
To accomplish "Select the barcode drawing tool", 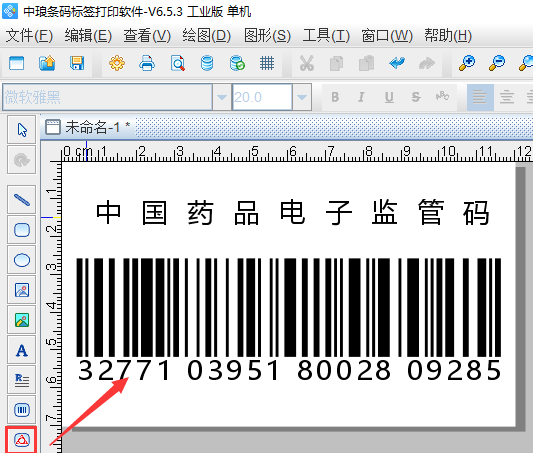I will (22, 410).
